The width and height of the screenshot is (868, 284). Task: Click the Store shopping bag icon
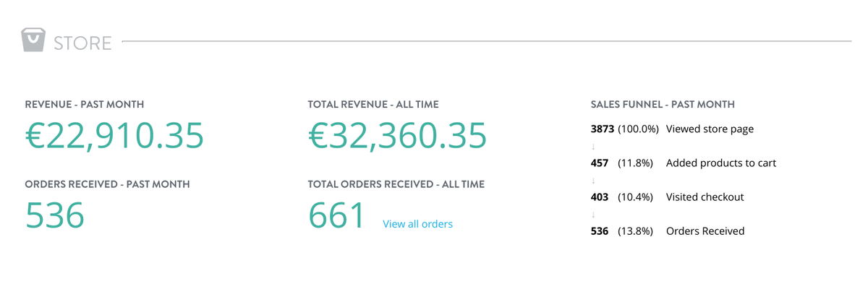pos(33,40)
